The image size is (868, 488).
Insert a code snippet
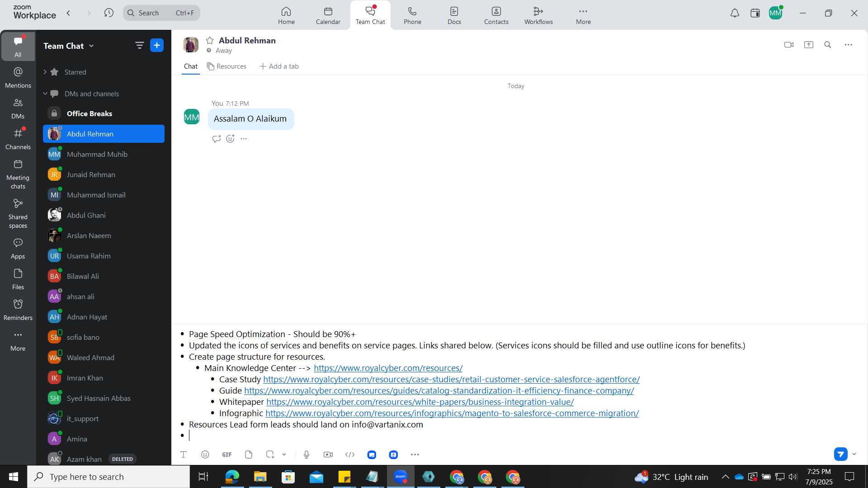(350, 455)
